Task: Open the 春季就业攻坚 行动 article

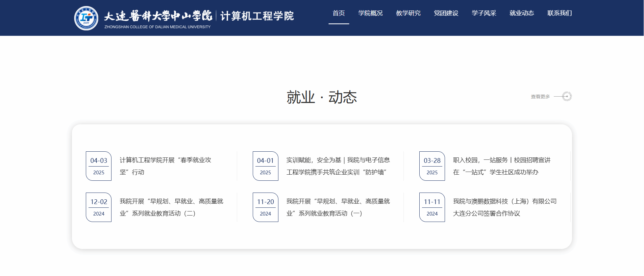Action: tap(165, 166)
